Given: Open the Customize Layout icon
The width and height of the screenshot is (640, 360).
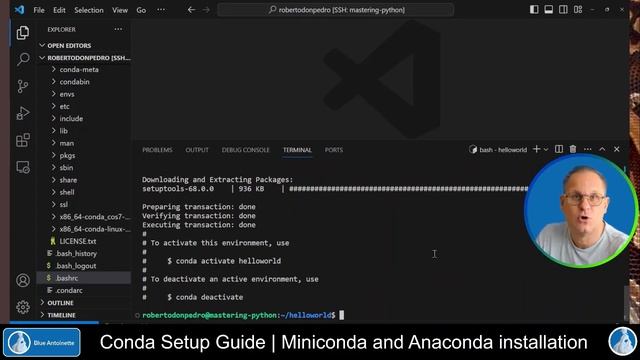Looking at the screenshot, I should (x=578, y=10).
